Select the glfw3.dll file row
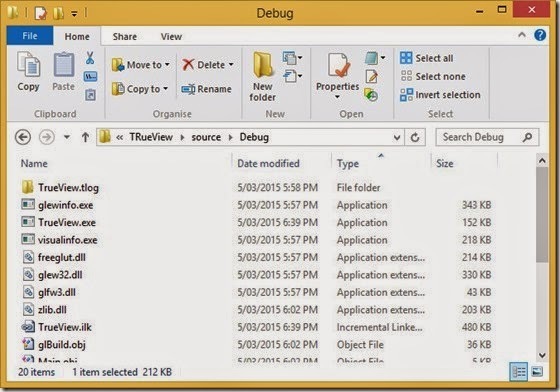The image size is (560, 392). point(256,292)
